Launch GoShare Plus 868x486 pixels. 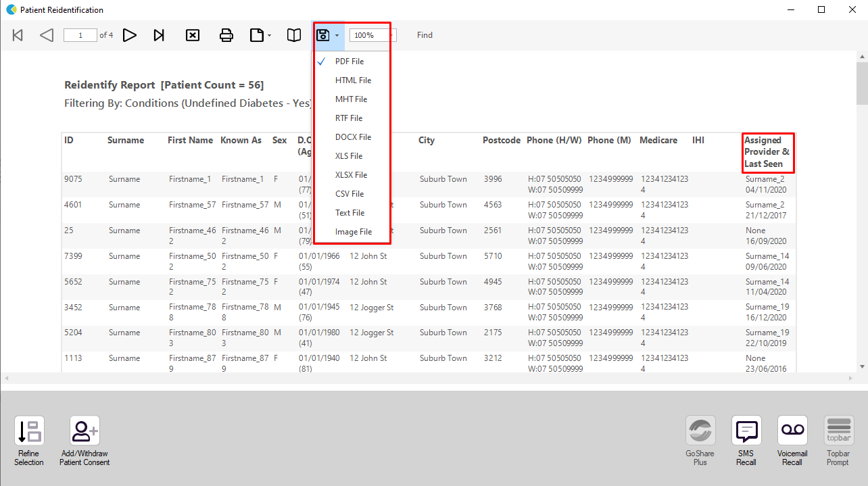click(700, 441)
